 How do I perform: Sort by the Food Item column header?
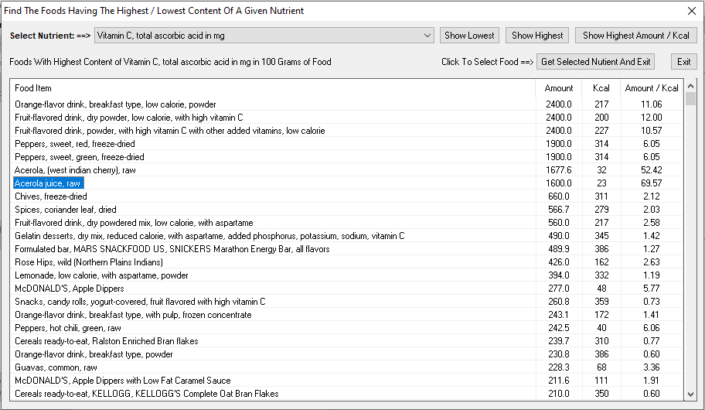[x=270, y=88]
